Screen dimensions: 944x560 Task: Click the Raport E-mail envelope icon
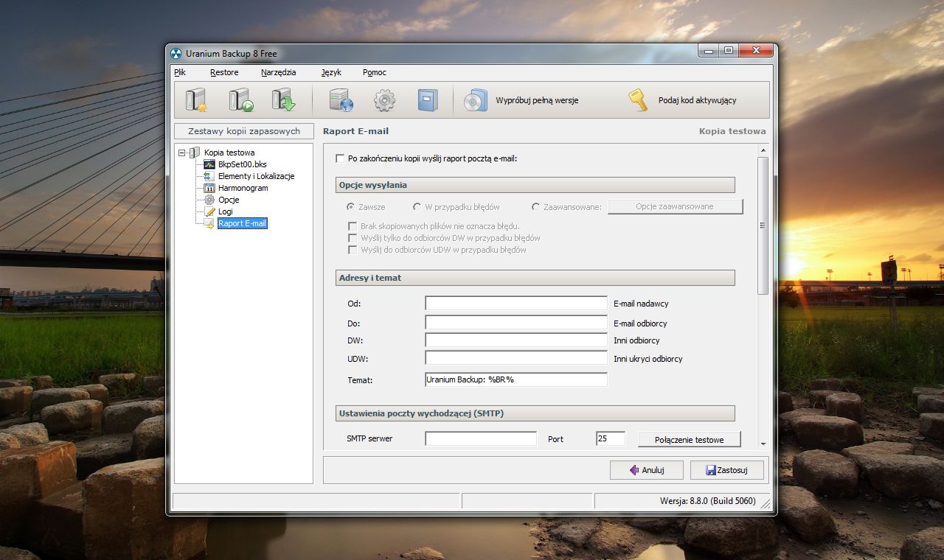click(209, 223)
